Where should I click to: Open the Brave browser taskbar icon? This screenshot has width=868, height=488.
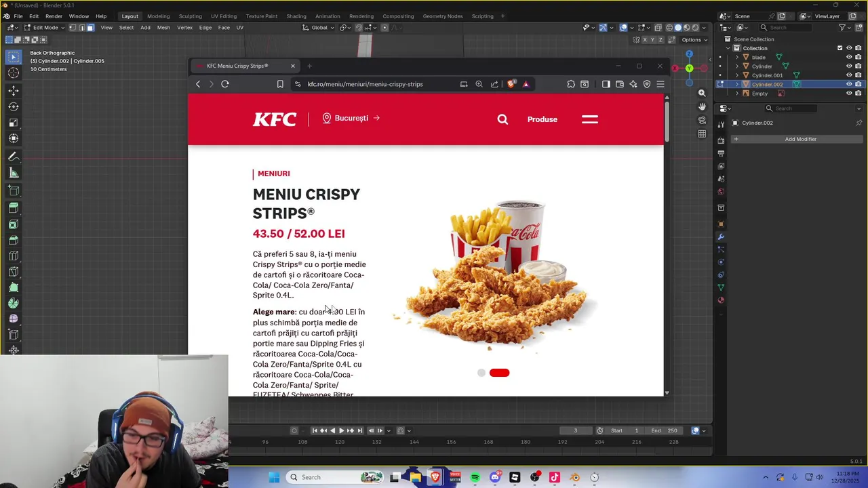435,477
